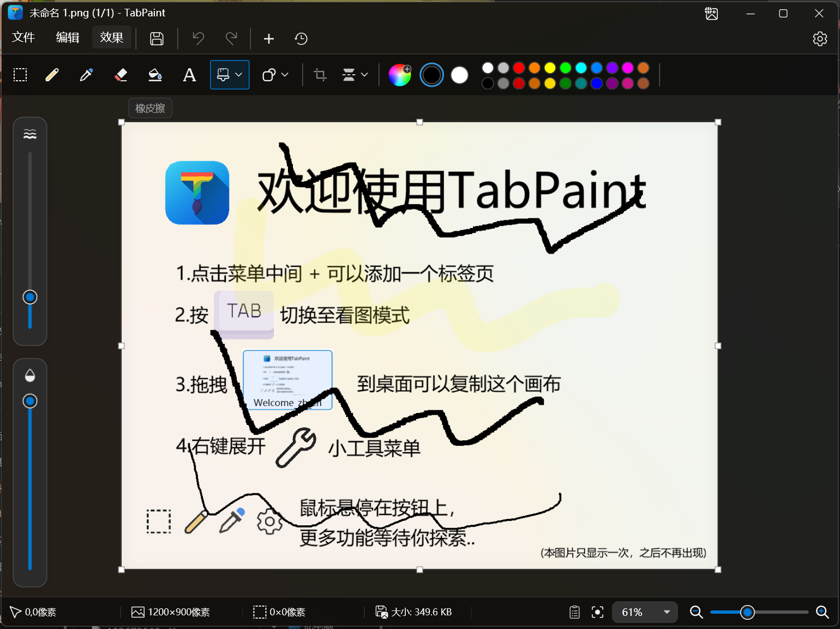The image size is (840, 629).
Task: Expand the zoom percentage dropdown
Action: click(666, 612)
